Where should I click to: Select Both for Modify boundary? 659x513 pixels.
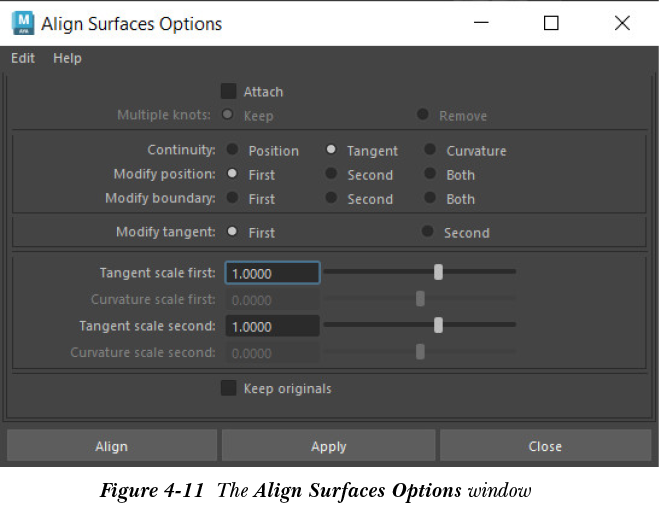[430, 198]
